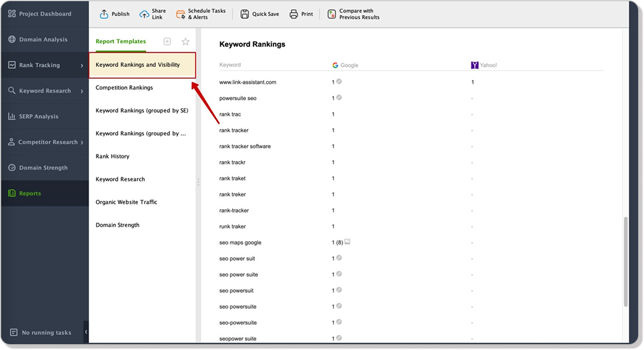Image resolution: width=644 pixels, height=350 pixels.
Task: Click Google badge icon for www.link-assistant.com
Action: (339, 81)
